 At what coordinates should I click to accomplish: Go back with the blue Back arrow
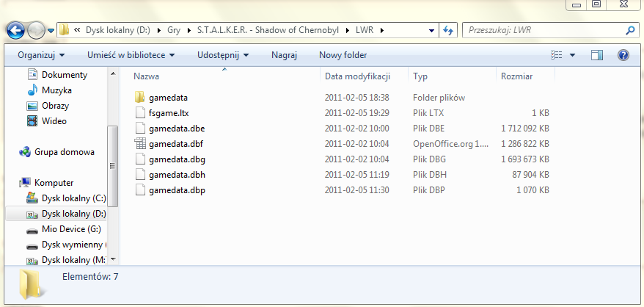[x=15, y=30]
